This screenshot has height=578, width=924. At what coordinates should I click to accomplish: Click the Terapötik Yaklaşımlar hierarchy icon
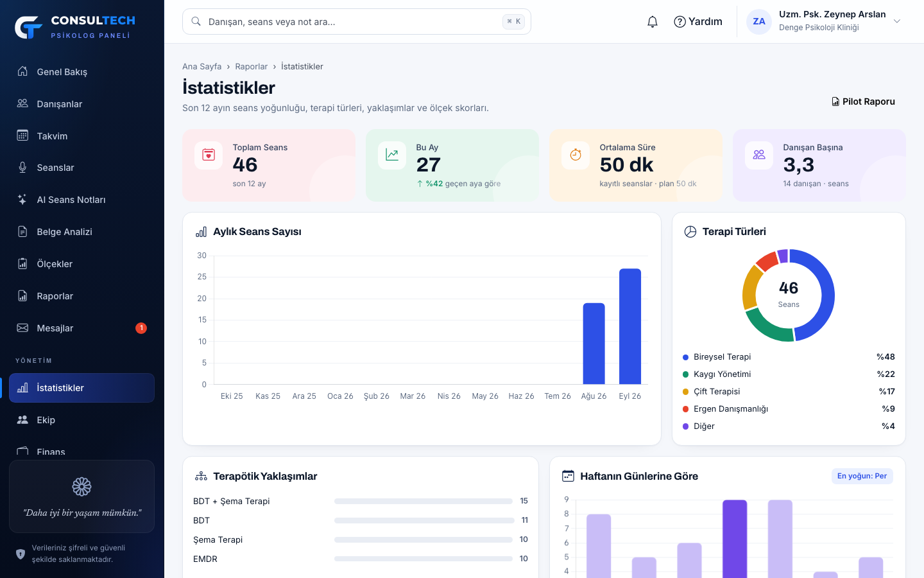pos(201,476)
